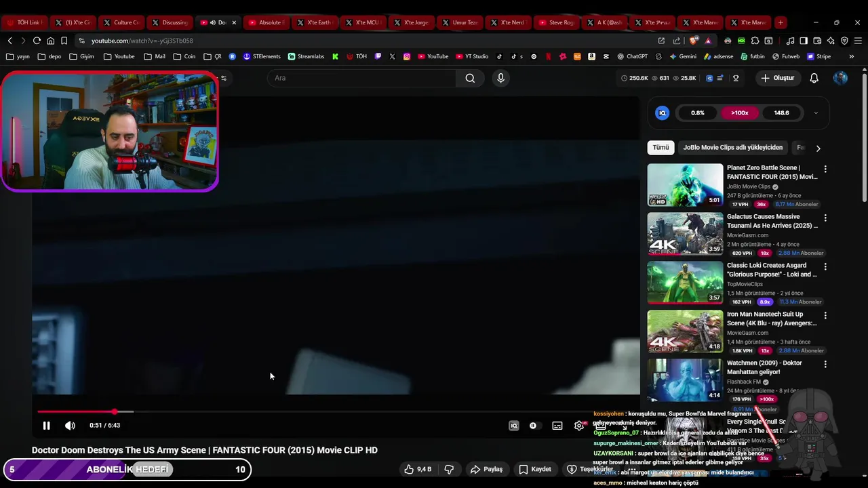The image size is (868, 488).
Task: Open Planet Zero Battle Scene thumbnail
Action: pyautogui.click(x=685, y=185)
